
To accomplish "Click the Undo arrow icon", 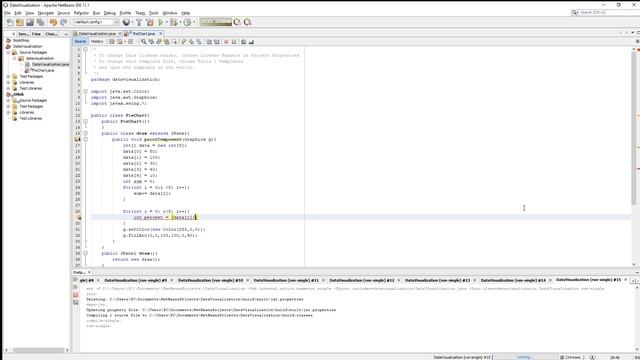I will (x=53, y=22).
